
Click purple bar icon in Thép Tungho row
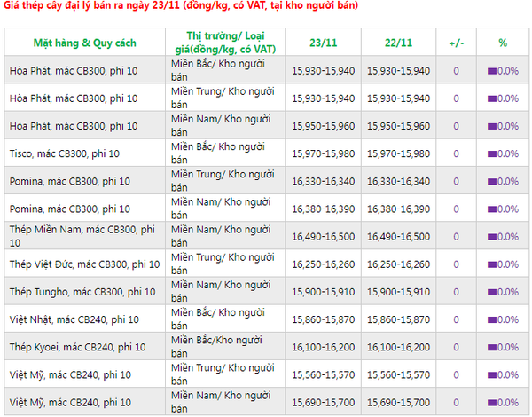tap(492, 293)
